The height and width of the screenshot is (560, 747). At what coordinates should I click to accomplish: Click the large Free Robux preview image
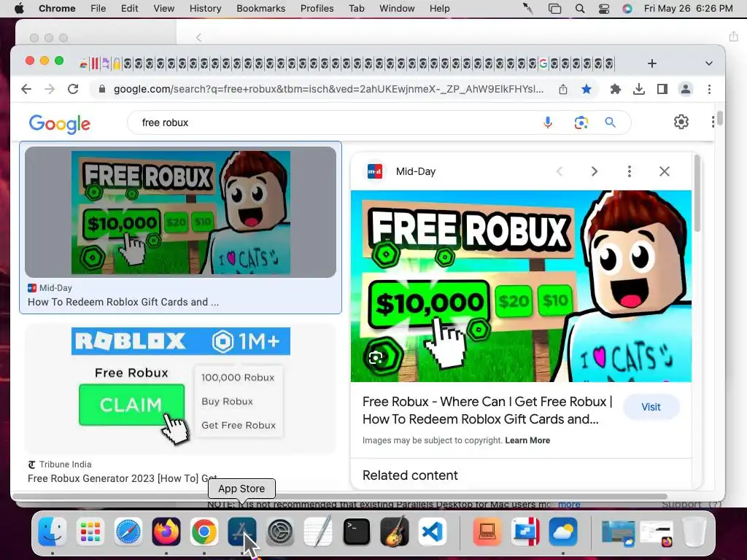click(x=521, y=286)
